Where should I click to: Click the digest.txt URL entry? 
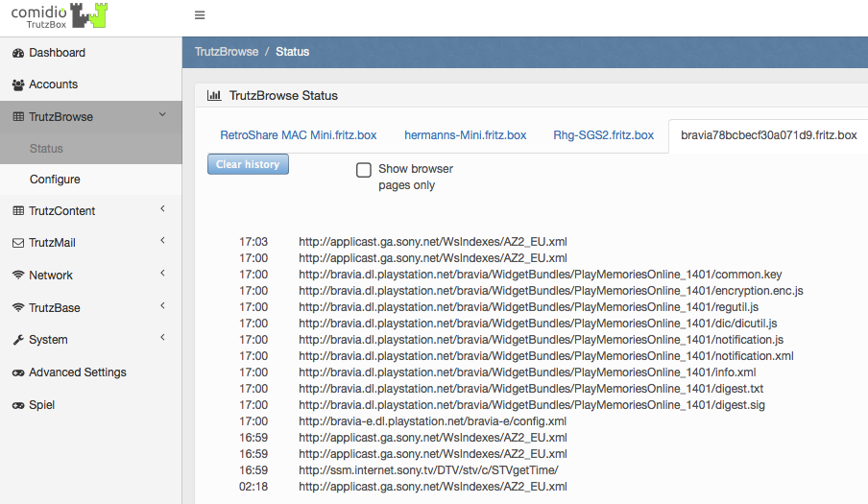(x=531, y=389)
